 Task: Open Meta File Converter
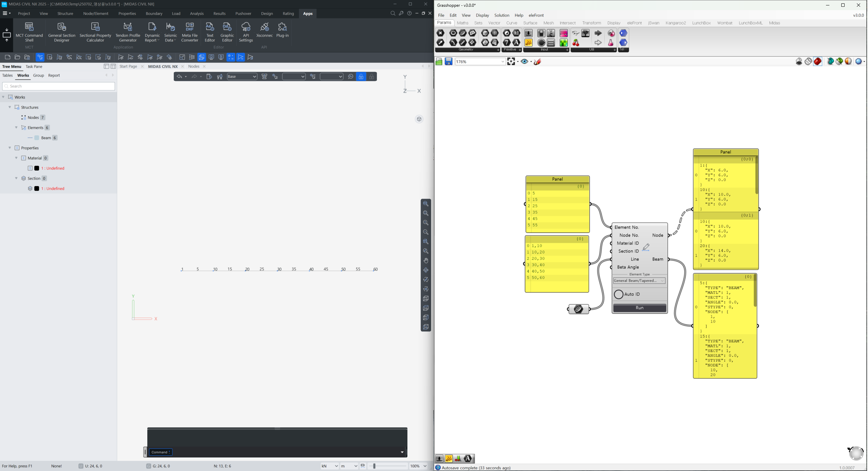pyautogui.click(x=190, y=32)
